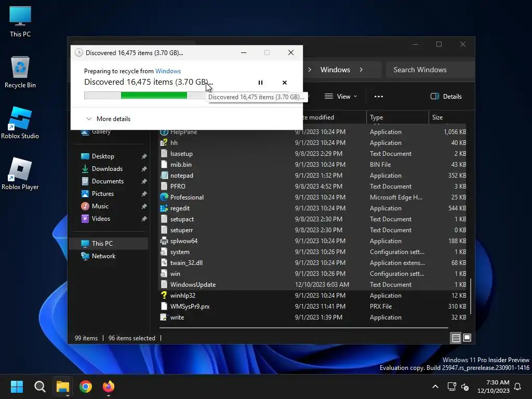This screenshot has width=532, height=399.
Task: Click the setupact file name
Action: [182, 219]
